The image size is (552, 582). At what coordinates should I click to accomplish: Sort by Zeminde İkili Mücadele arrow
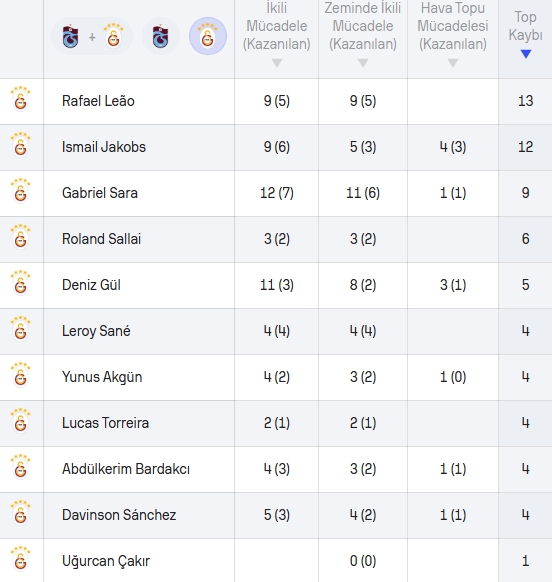point(363,63)
